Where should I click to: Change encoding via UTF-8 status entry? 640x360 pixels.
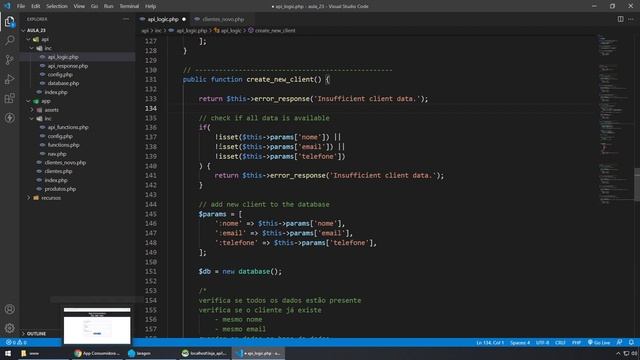542,342
